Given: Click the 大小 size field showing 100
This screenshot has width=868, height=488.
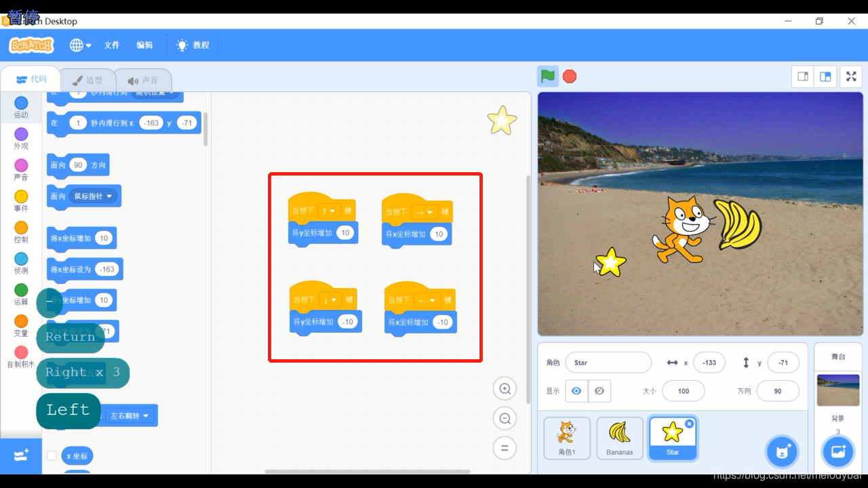Looking at the screenshot, I should (x=684, y=391).
